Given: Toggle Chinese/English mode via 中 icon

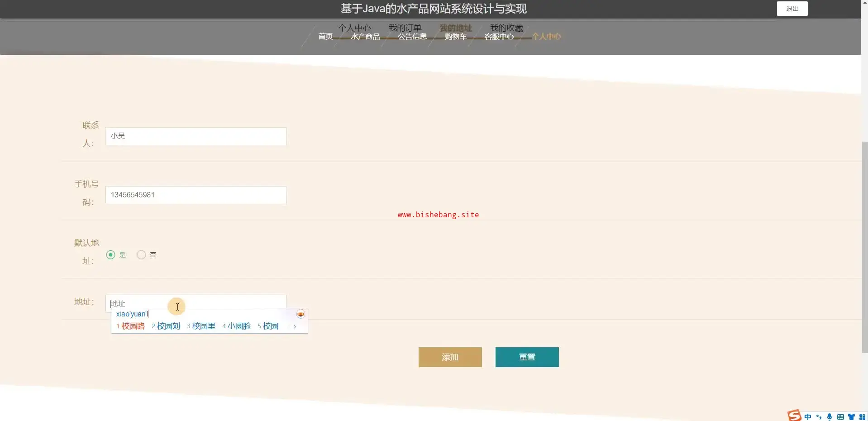Looking at the screenshot, I should (x=808, y=417).
